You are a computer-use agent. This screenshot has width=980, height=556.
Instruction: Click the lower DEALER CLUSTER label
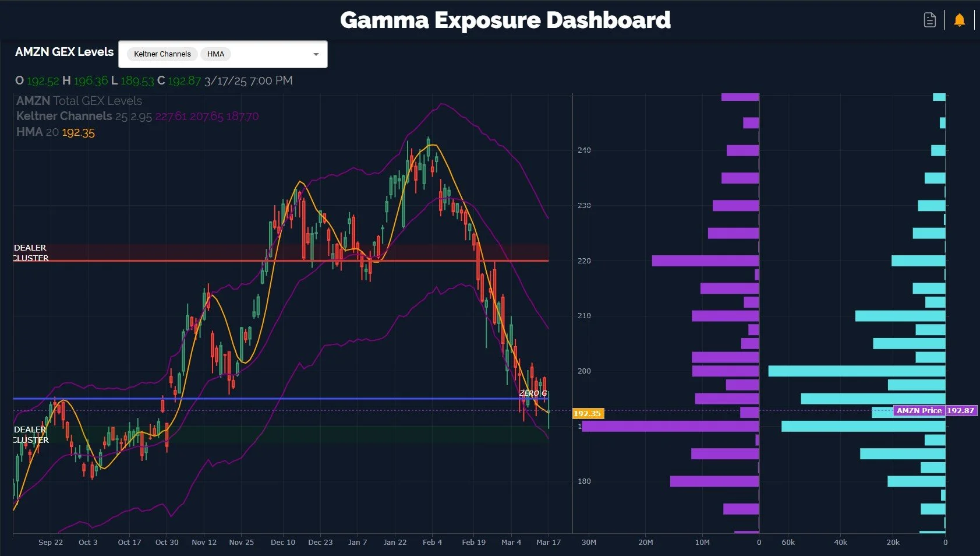pos(30,435)
